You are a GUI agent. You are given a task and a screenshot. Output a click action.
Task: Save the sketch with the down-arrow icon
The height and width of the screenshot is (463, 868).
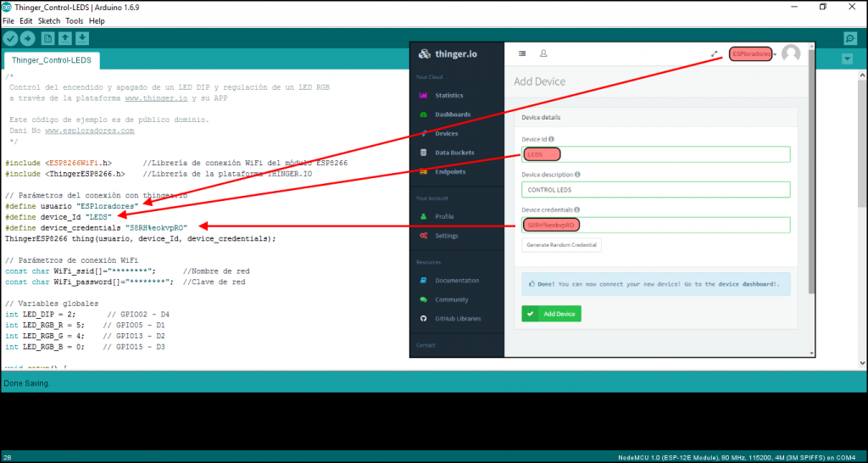click(82, 38)
